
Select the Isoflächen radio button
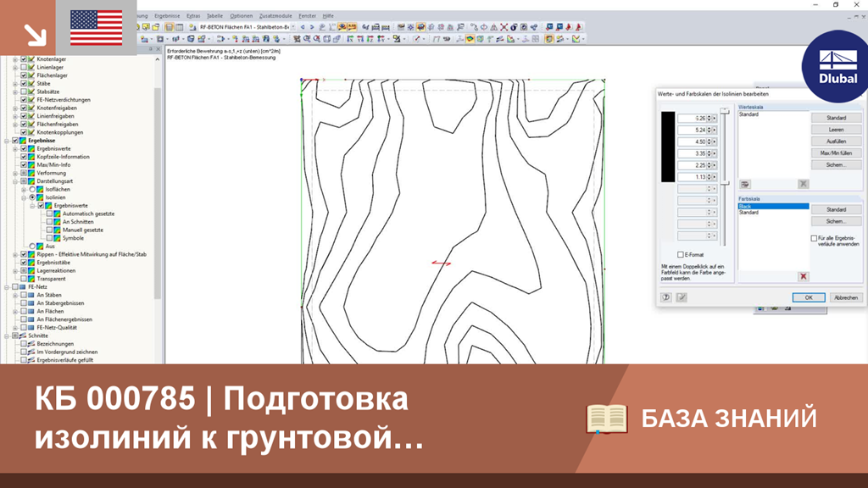click(x=32, y=189)
